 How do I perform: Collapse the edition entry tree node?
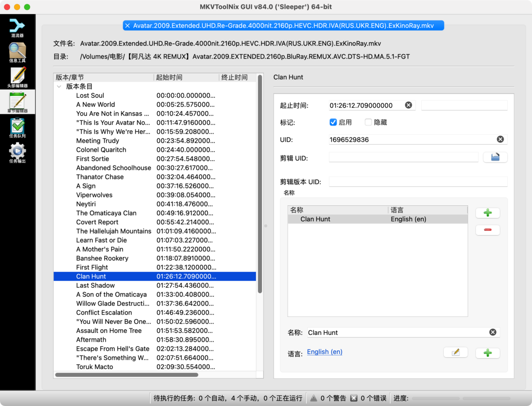click(59, 87)
